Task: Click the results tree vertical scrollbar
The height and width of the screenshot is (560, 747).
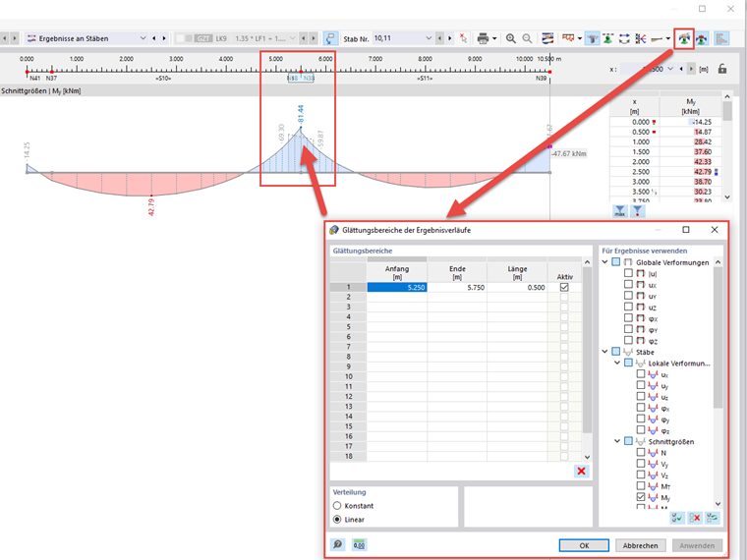Action: (718, 338)
